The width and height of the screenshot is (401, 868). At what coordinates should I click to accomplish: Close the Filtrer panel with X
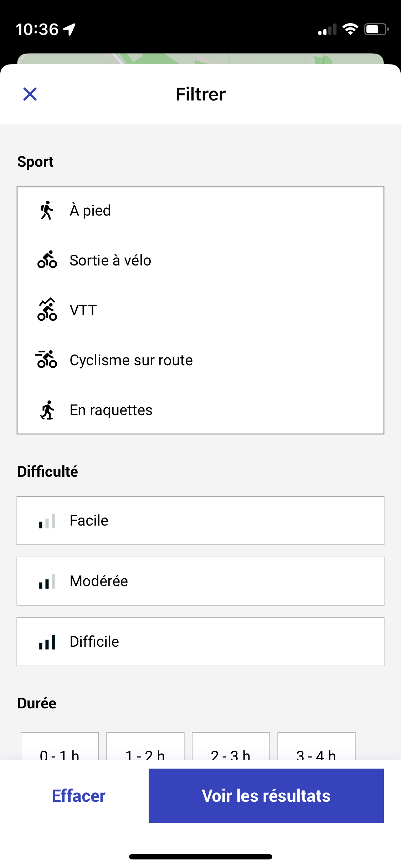pyautogui.click(x=30, y=94)
